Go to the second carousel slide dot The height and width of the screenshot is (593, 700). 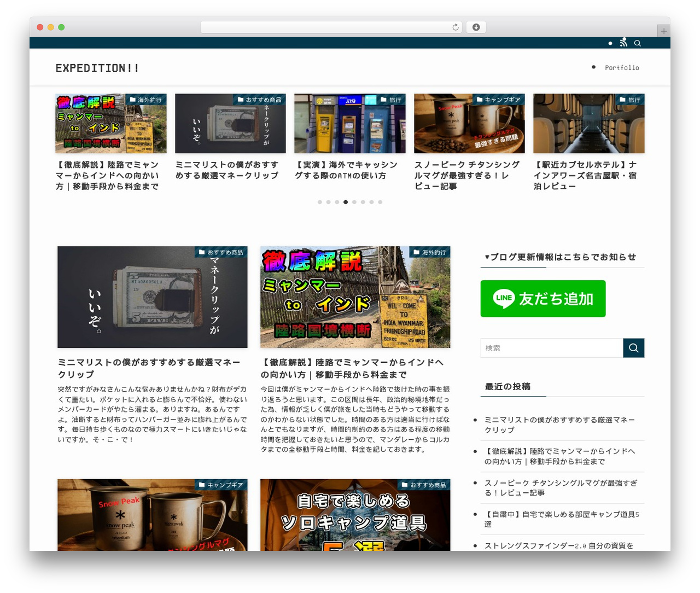click(x=328, y=202)
